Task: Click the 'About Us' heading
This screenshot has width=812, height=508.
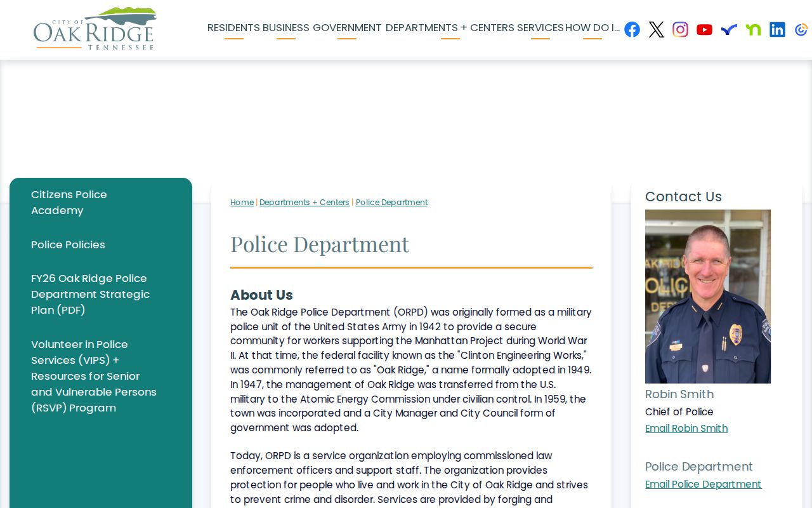Action: (x=261, y=295)
